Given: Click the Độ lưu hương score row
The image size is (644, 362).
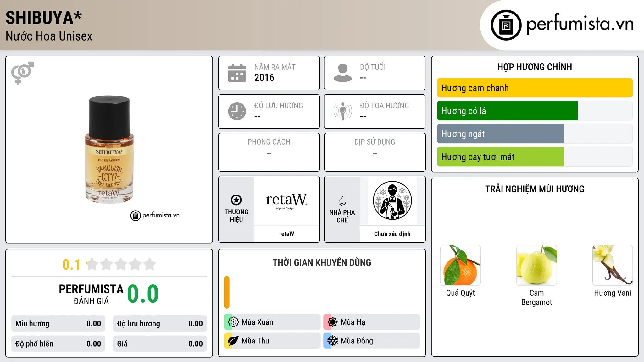Looking at the screenshot, I should pos(160,324).
